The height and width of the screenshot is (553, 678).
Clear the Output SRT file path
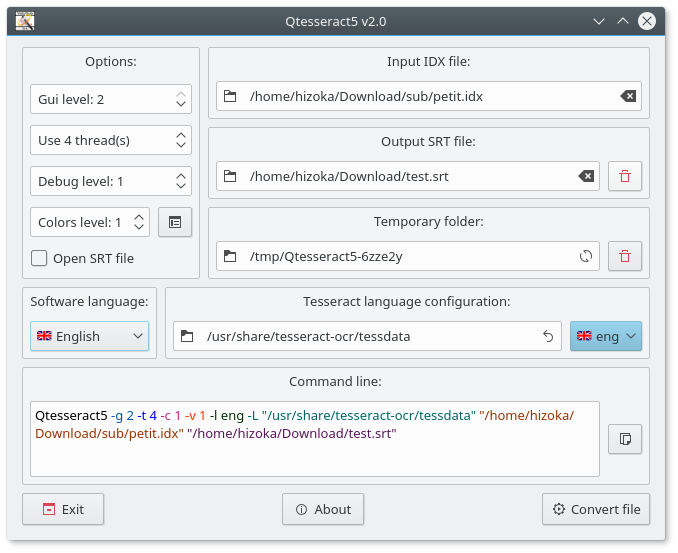[x=586, y=176]
